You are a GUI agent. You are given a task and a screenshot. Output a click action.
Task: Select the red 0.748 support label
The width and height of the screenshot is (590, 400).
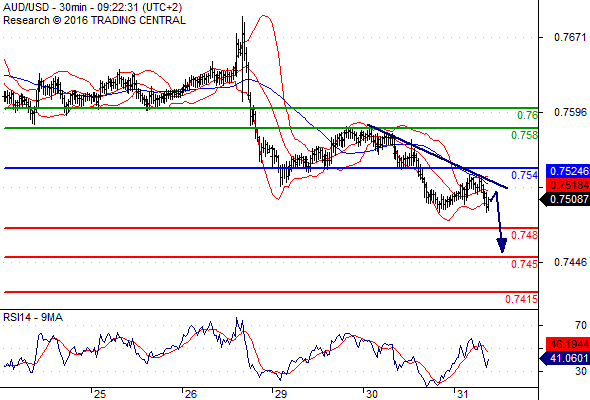tap(524, 235)
